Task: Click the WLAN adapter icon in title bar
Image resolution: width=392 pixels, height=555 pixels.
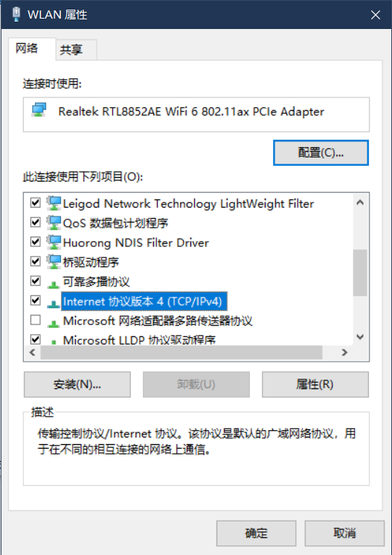Action: pos(16,14)
